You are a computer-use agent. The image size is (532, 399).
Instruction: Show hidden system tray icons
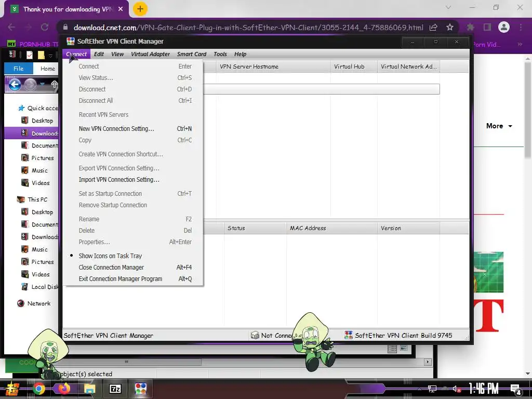pyautogui.click(x=419, y=389)
